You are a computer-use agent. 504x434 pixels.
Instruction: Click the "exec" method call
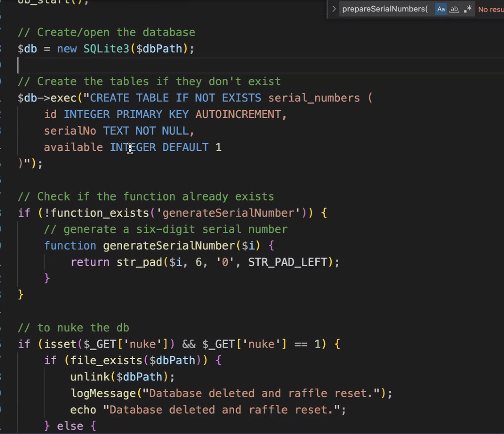(64, 98)
